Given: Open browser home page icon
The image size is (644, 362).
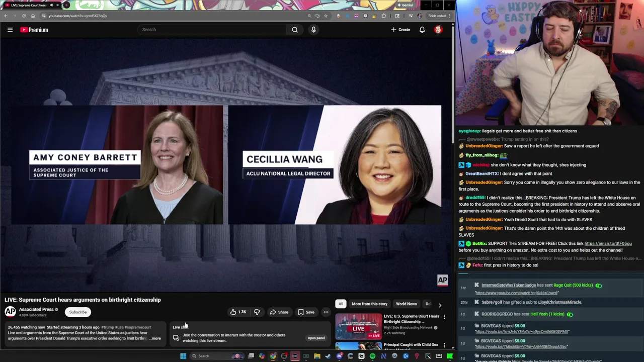Looking at the screenshot, I should point(33,16).
